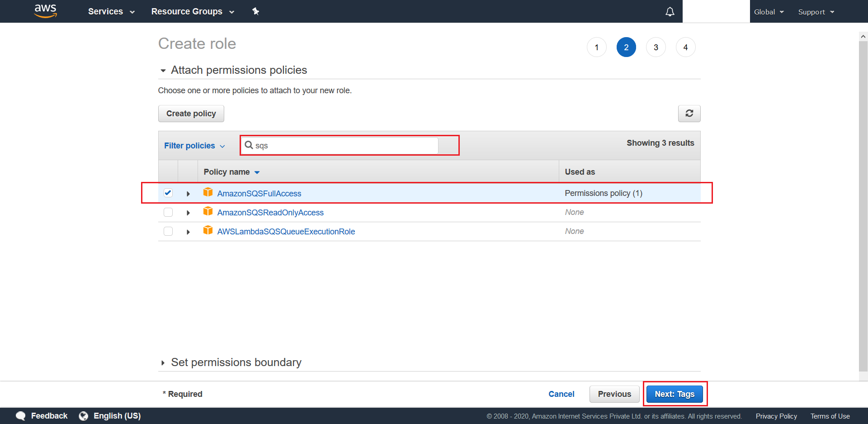Open the Services menu
Viewport: 868px width, 424px height.
pos(111,11)
